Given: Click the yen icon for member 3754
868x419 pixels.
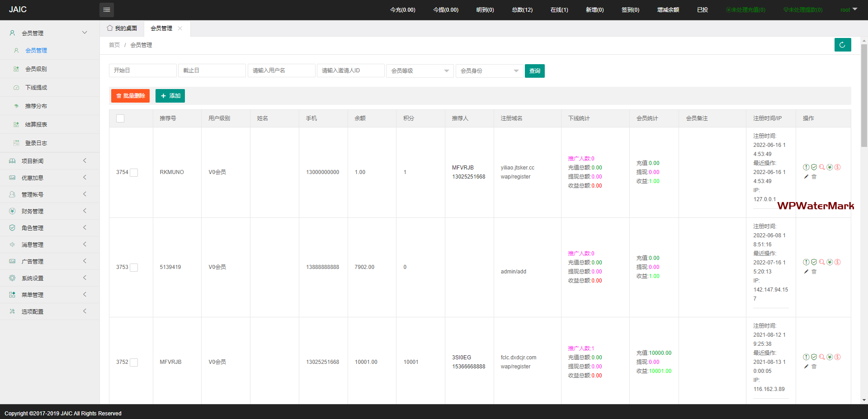Looking at the screenshot, I should (830, 167).
